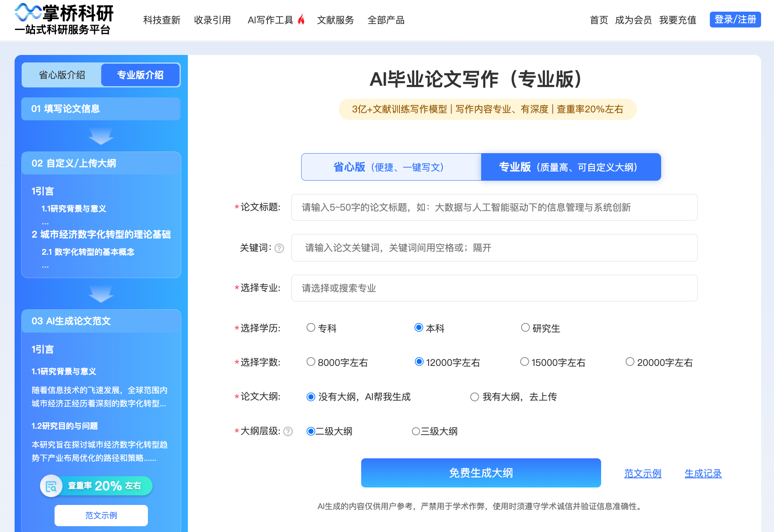
Task: Open the 全部产品 menu
Action: [x=386, y=20]
